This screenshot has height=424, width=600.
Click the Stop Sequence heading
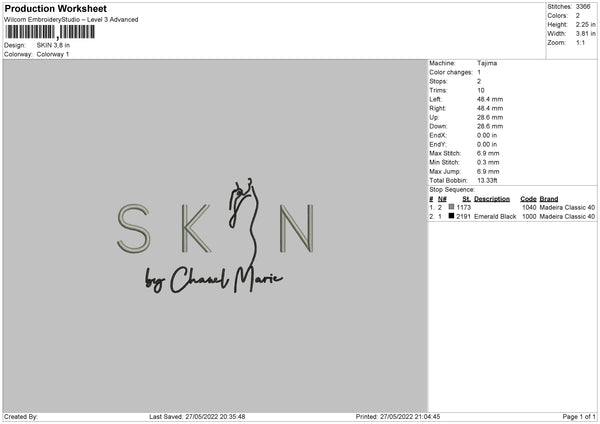pyautogui.click(x=452, y=190)
